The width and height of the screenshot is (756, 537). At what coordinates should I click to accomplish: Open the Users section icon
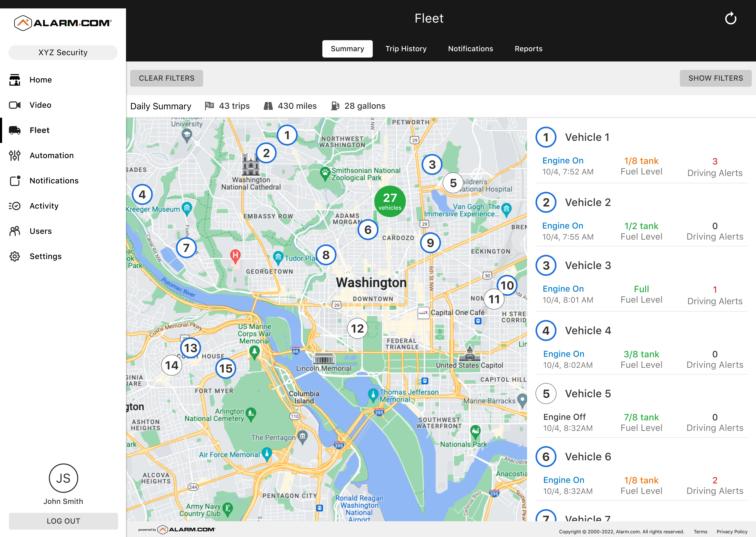[x=15, y=231]
